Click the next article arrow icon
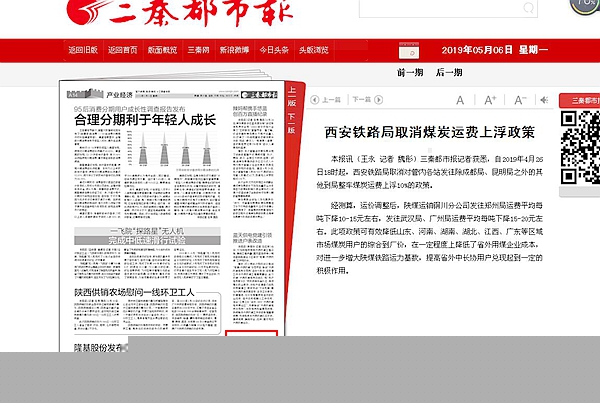 click(378, 100)
